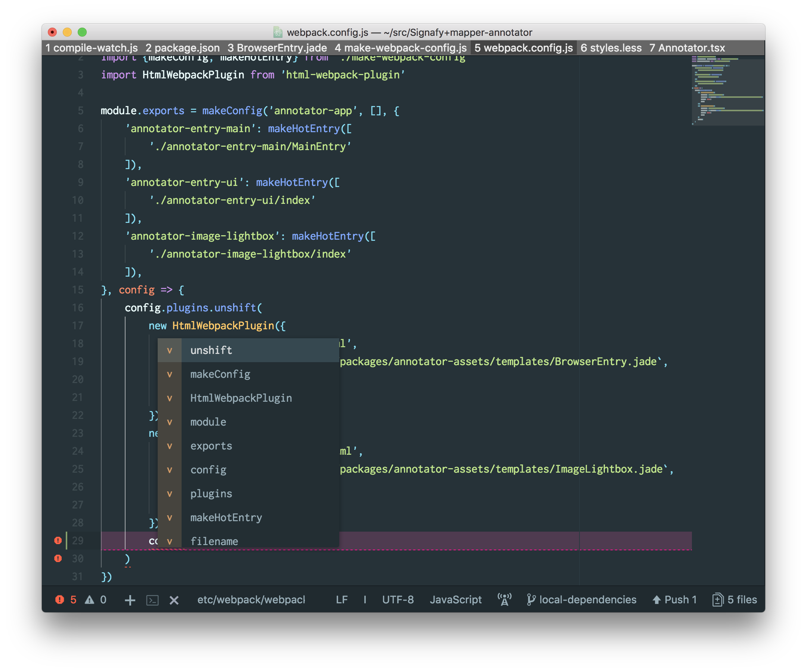This screenshot has width=807, height=672.
Task: Click the line 29 error marker in the gutter
Action: coord(58,540)
